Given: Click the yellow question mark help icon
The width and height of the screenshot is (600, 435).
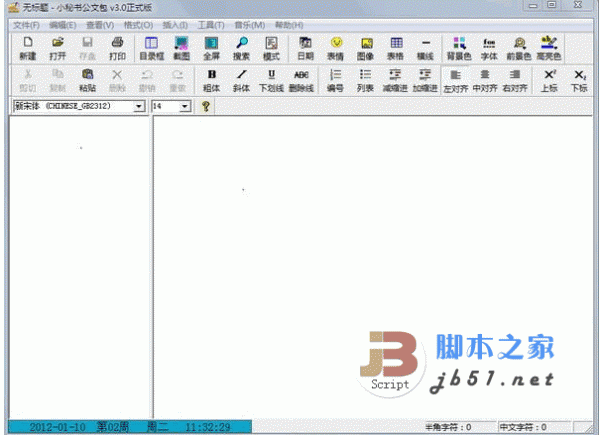Looking at the screenshot, I should (x=206, y=106).
